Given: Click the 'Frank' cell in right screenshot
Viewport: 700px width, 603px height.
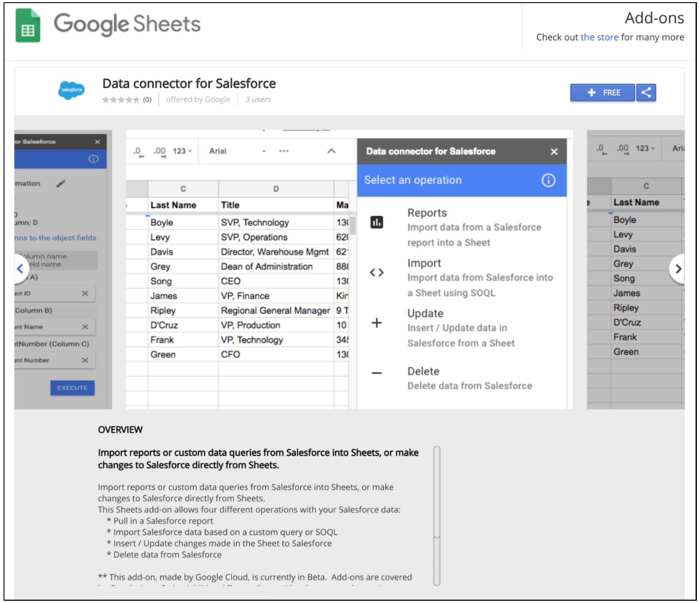Looking at the screenshot, I should pos(646,337).
